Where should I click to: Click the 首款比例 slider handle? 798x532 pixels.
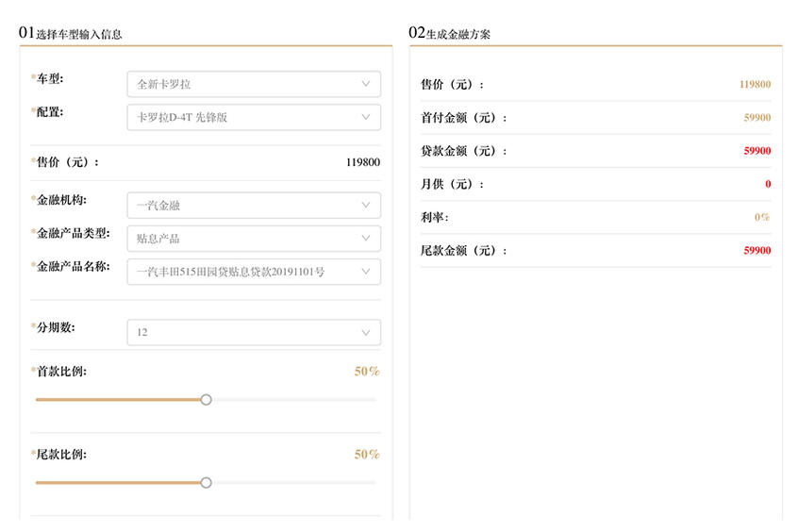(206, 400)
